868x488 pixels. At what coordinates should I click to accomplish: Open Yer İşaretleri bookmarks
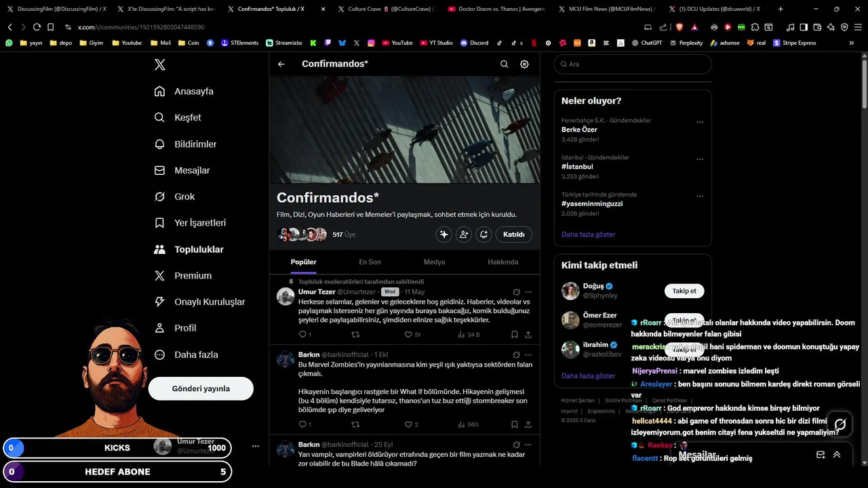pos(190,222)
